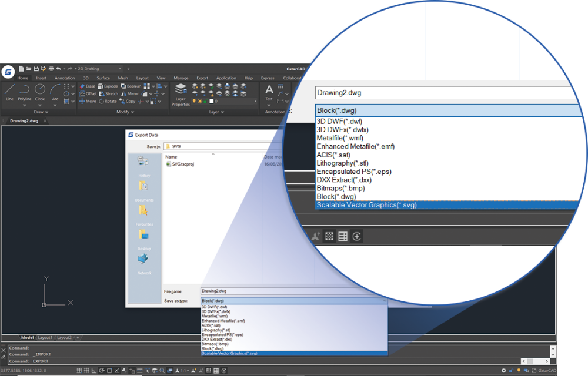
Task: Toggle grid display in status bar
Action: 86,370
